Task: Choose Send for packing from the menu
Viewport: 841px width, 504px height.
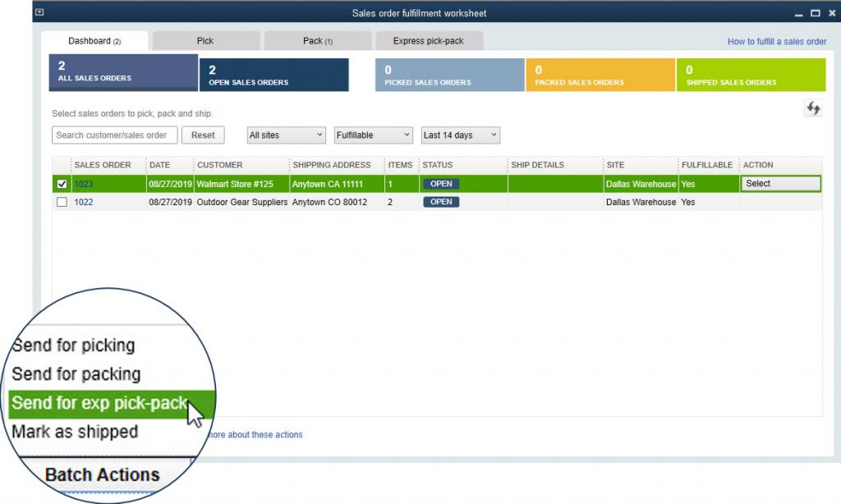Action: click(76, 374)
